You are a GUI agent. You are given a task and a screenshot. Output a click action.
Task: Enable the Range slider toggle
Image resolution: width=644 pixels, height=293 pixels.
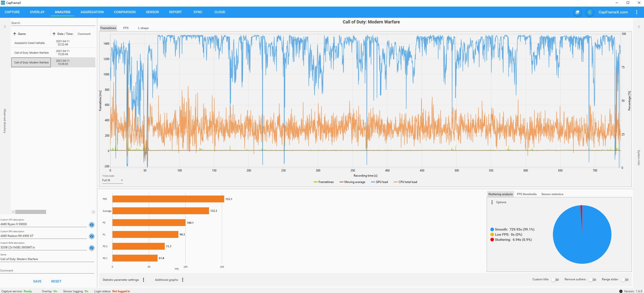tap(624, 280)
